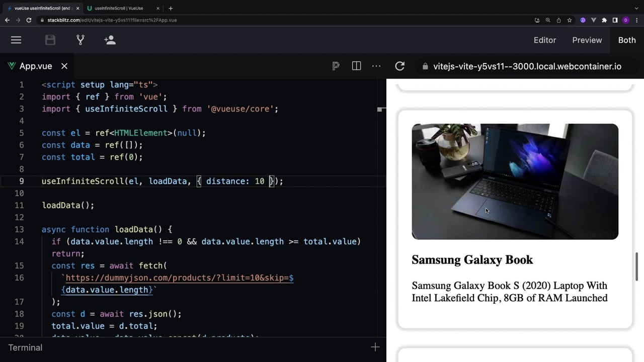
Task: Close the VueUse documentation browser tab
Action: (158, 8)
